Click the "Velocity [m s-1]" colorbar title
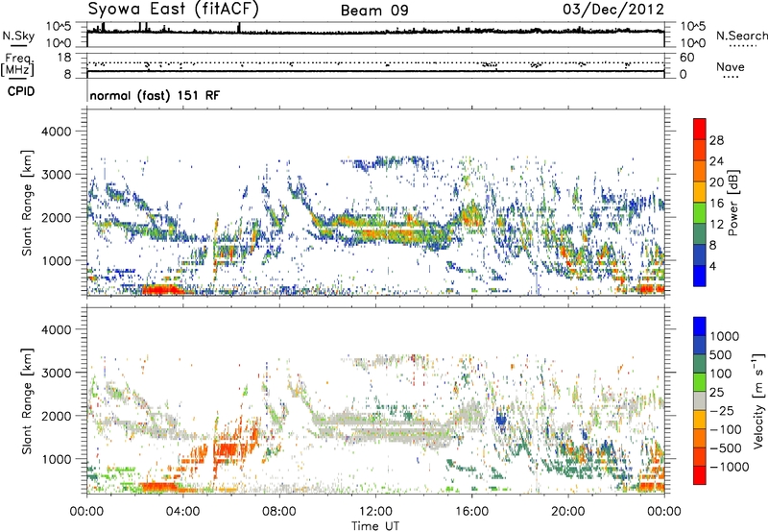The width and height of the screenshot is (768, 532). (x=757, y=400)
